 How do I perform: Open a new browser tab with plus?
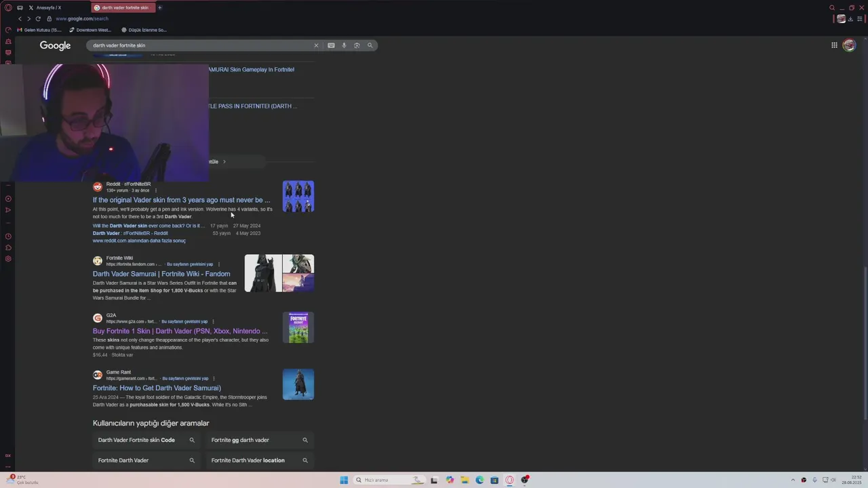(160, 7)
